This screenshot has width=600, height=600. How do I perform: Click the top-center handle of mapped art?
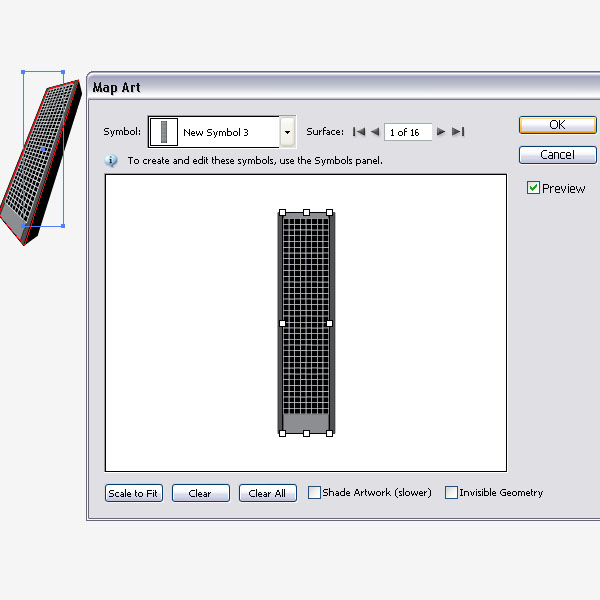pos(306,212)
